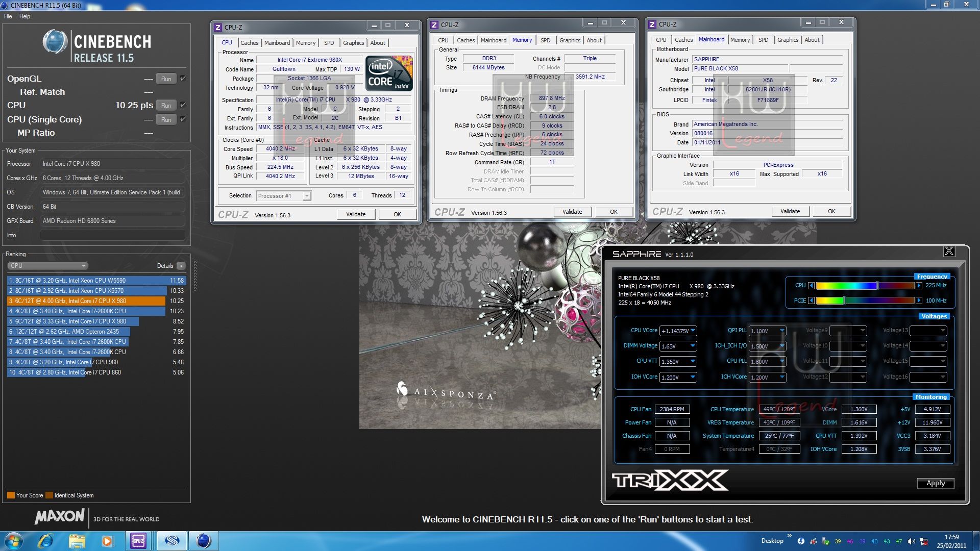The height and width of the screenshot is (551, 980).
Task: Select ranking row Intel Core i7 CPU 860
Action: [96, 372]
